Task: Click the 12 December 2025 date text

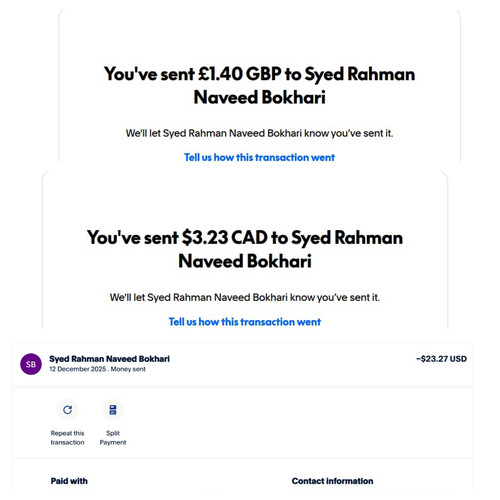Action: coord(78,369)
